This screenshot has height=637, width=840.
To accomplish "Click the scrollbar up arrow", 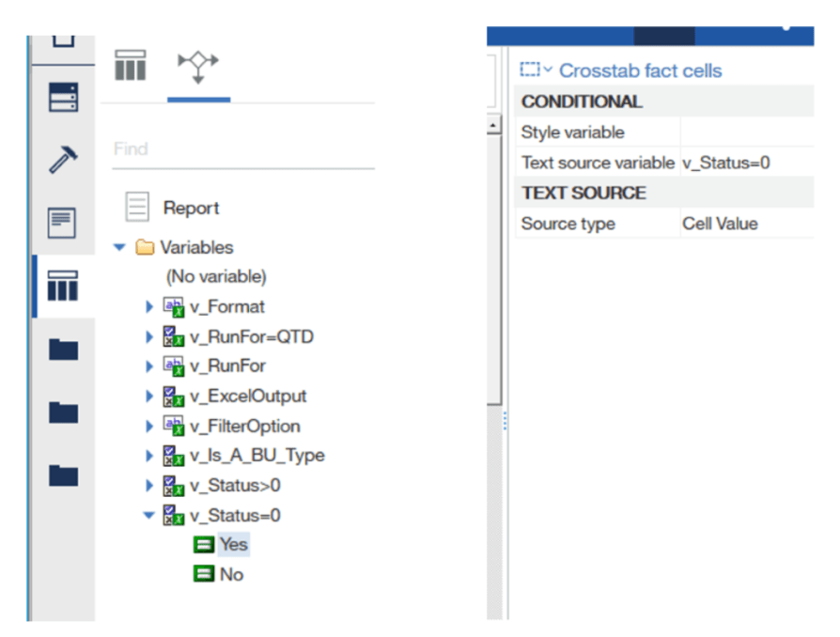I will coord(493,125).
